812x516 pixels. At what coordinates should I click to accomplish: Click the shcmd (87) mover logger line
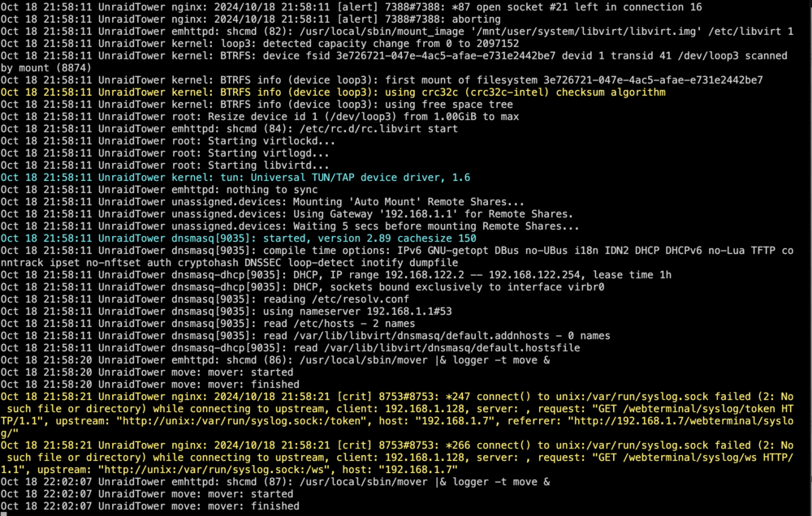coord(275,481)
